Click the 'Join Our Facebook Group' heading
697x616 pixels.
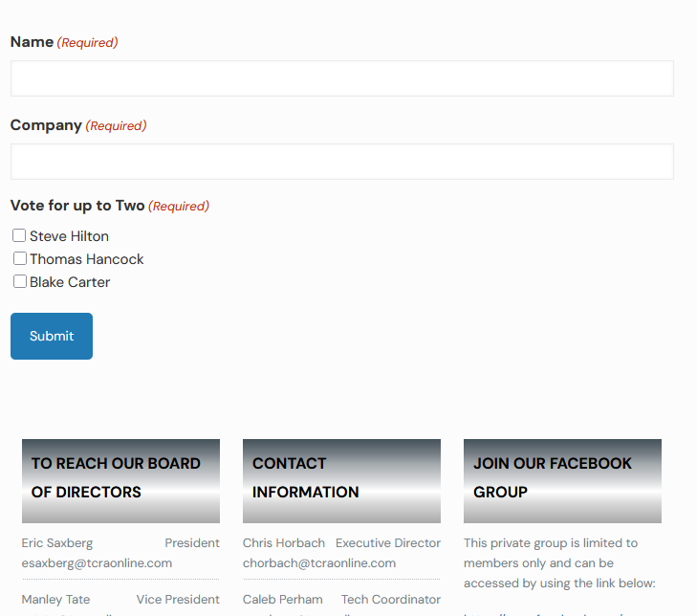click(x=552, y=477)
